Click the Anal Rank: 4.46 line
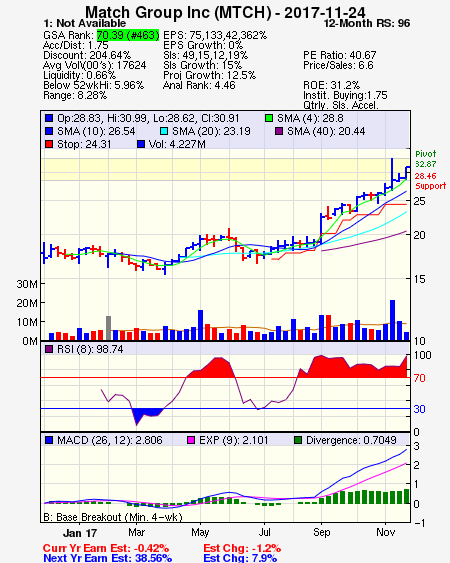The width and height of the screenshot is (450, 563). click(199, 85)
